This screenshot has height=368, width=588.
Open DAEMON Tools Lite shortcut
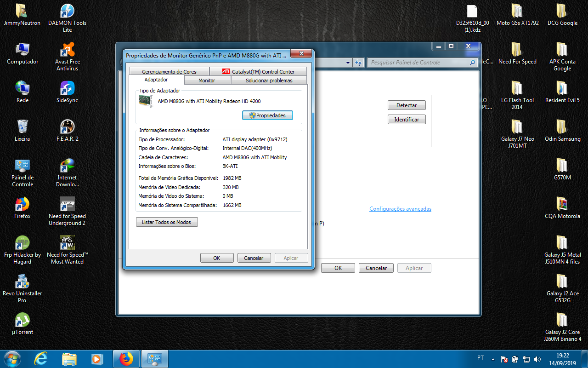pos(68,18)
